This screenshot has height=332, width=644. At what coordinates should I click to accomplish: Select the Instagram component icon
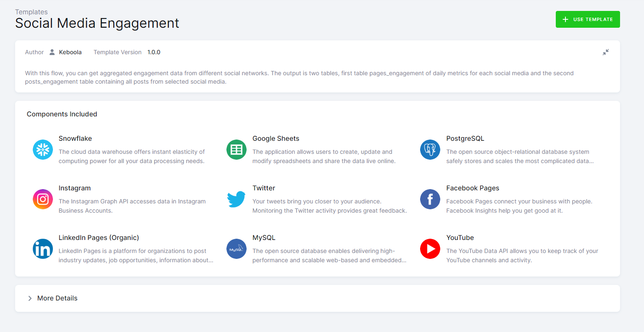42,199
